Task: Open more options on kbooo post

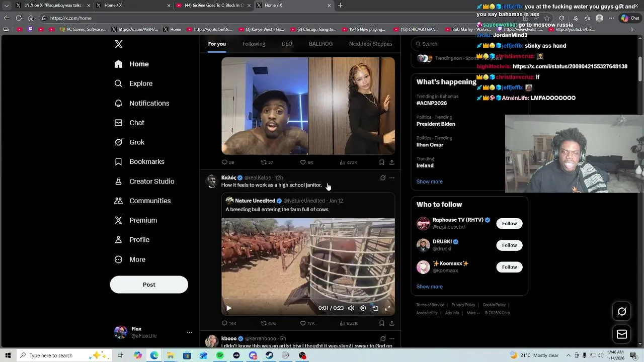Action: point(392,338)
